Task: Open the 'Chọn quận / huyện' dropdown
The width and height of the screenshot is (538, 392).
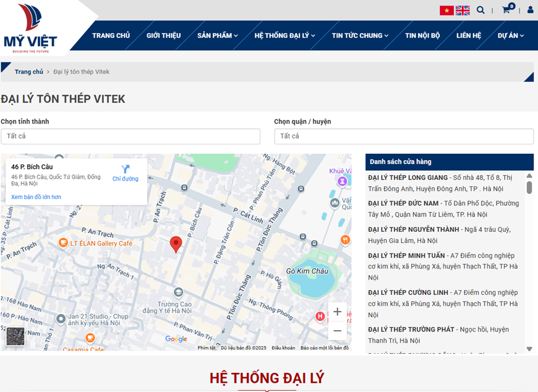Action: click(404, 136)
